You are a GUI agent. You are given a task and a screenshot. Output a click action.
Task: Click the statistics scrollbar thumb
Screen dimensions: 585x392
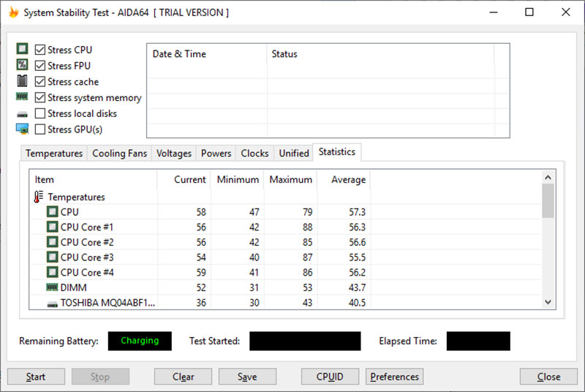point(548,201)
